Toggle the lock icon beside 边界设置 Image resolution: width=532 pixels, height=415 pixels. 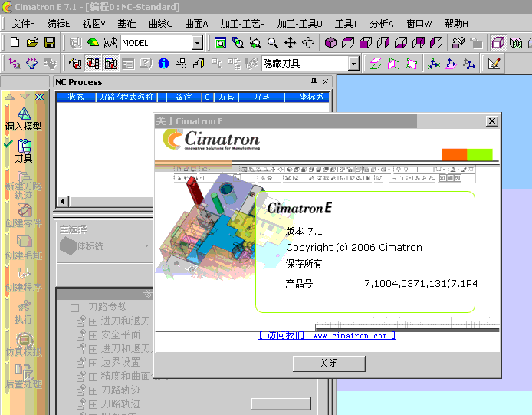coord(80,362)
